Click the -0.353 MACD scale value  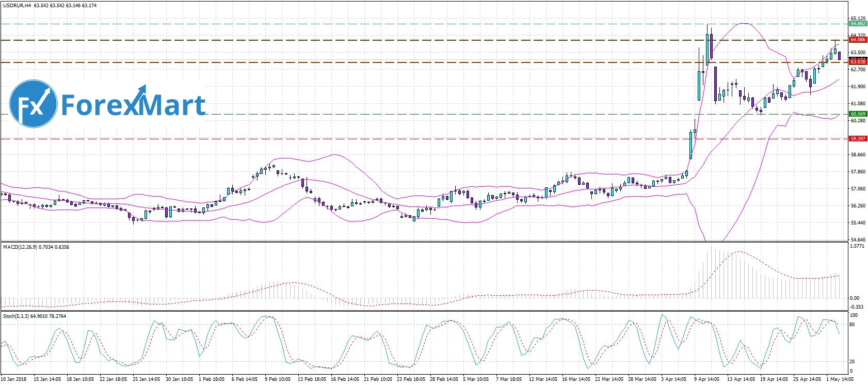pos(858,307)
